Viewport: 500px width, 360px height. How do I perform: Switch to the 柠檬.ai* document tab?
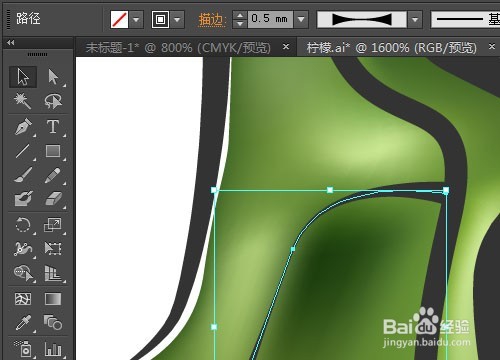point(392,48)
